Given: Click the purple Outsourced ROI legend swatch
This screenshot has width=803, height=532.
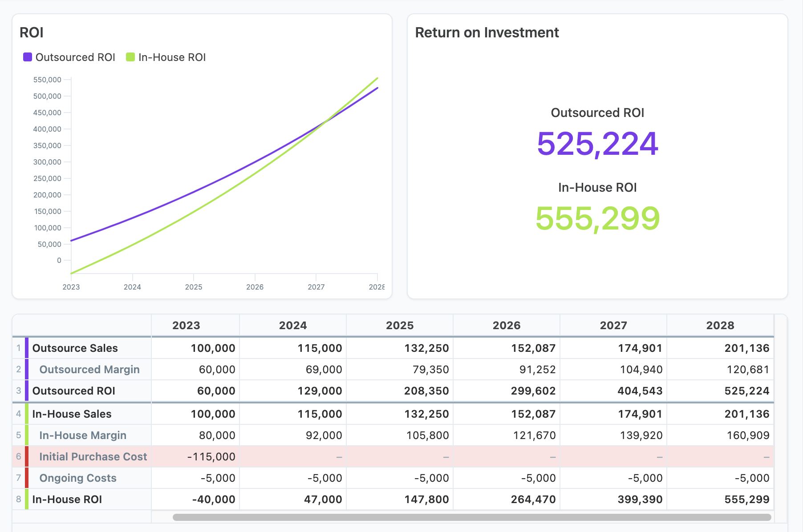Looking at the screenshot, I should [x=28, y=57].
